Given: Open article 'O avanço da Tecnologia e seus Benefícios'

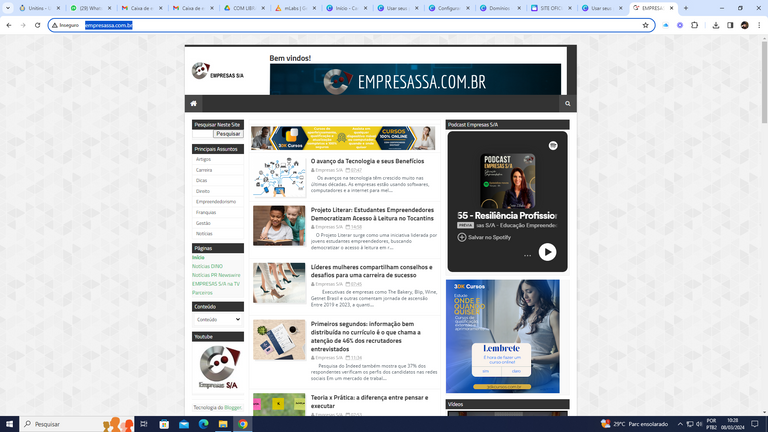Looking at the screenshot, I should click(x=367, y=161).
